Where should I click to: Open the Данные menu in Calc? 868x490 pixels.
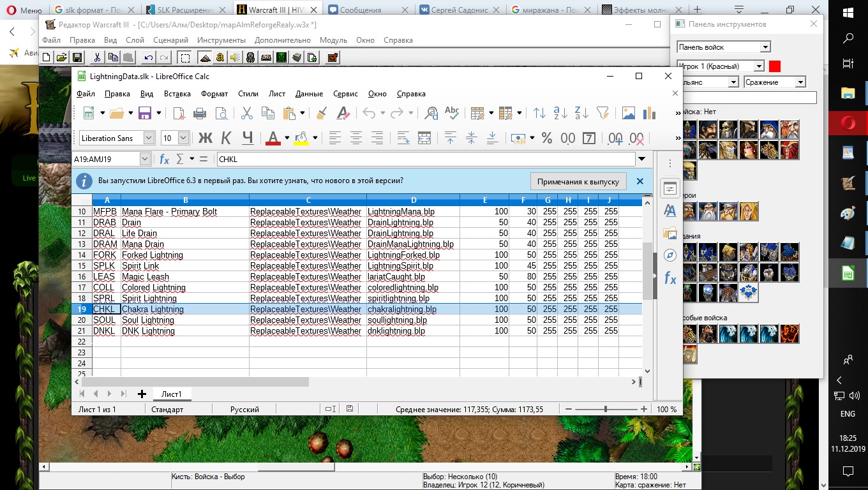click(309, 94)
